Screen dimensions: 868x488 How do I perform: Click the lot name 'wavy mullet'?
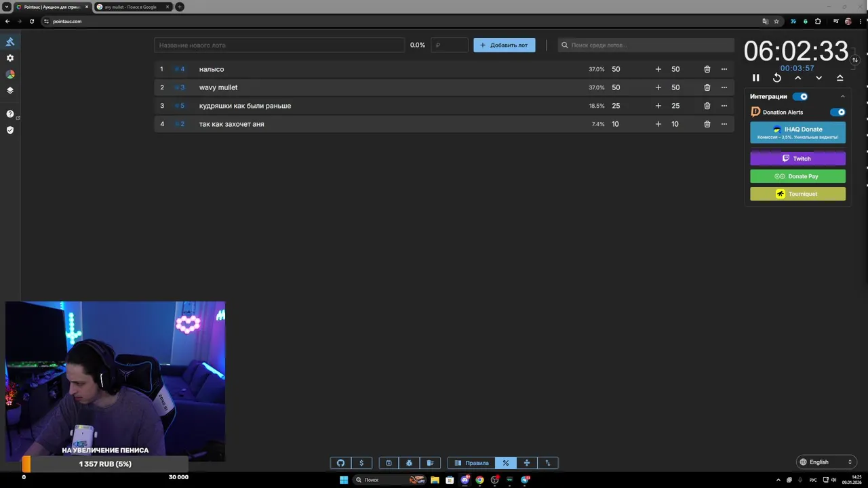[x=218, y=87]
